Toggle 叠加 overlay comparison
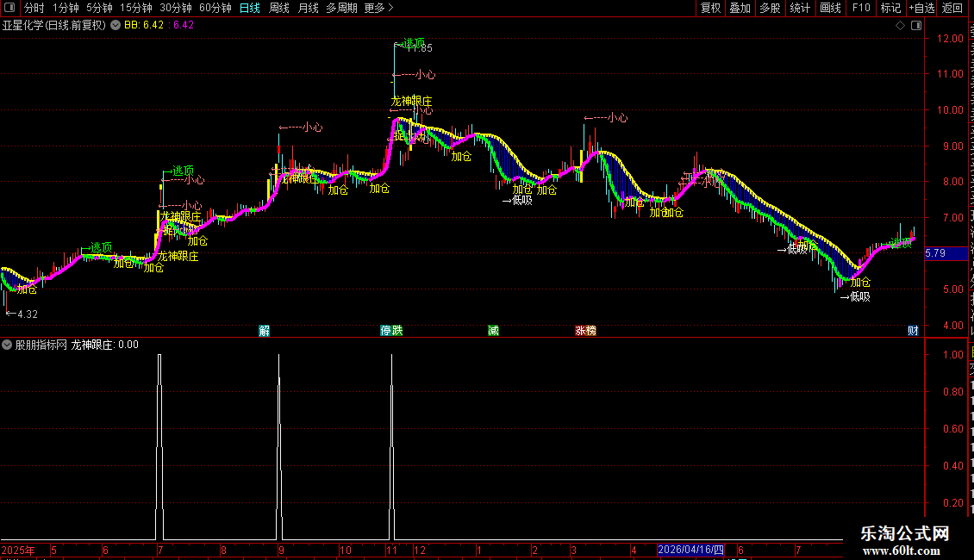The width and height of the screenshot is (974, 560). 740,8
